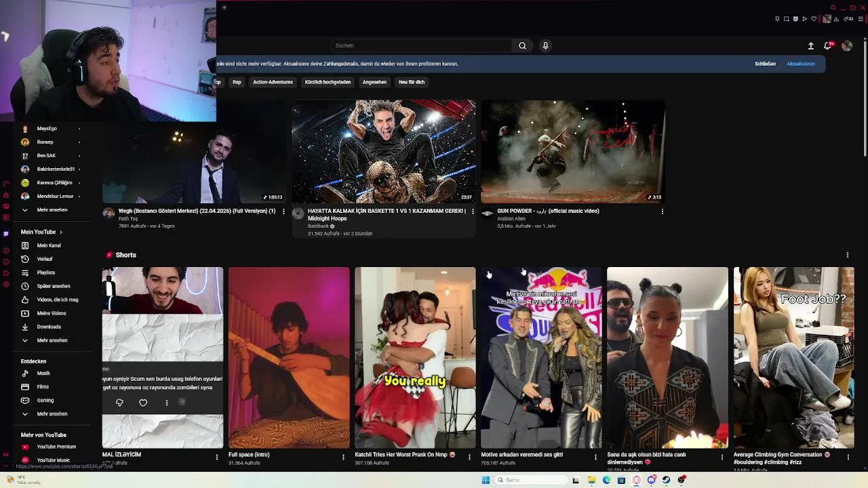Open Gaming under Entdecken

click(x=45, y=401)
